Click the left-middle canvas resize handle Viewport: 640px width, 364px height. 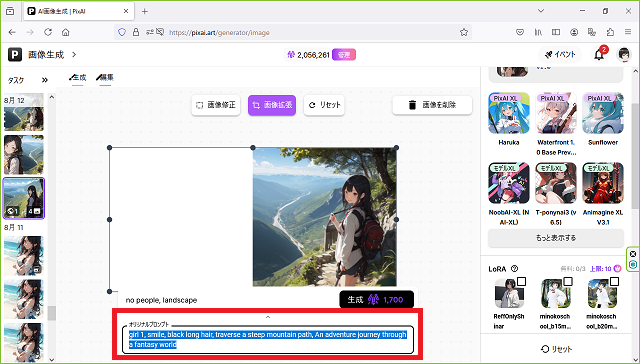[x=109, y=220]
